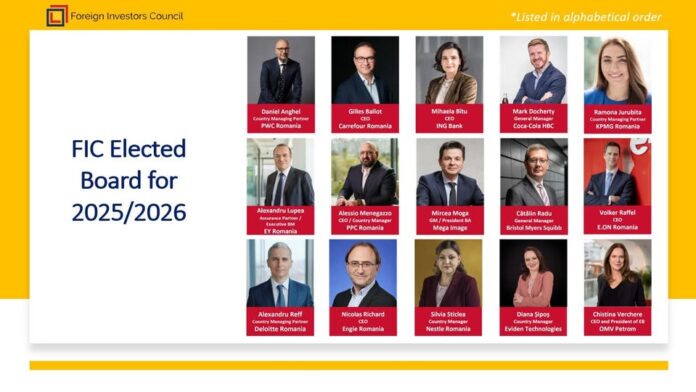Click Christina Verchere OMV Petrom label
The image size is (696, 392).
(x=617, y=321)
